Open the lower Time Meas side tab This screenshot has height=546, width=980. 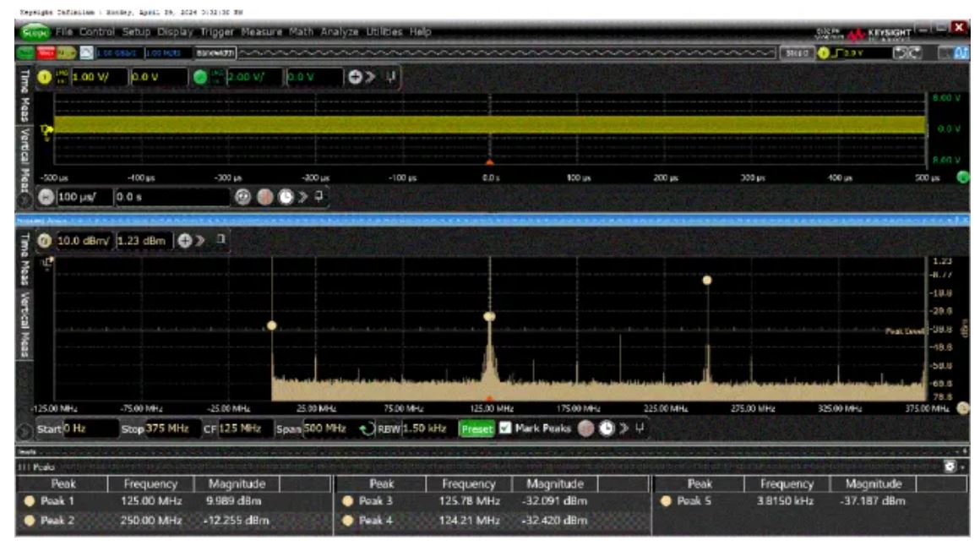25,259
